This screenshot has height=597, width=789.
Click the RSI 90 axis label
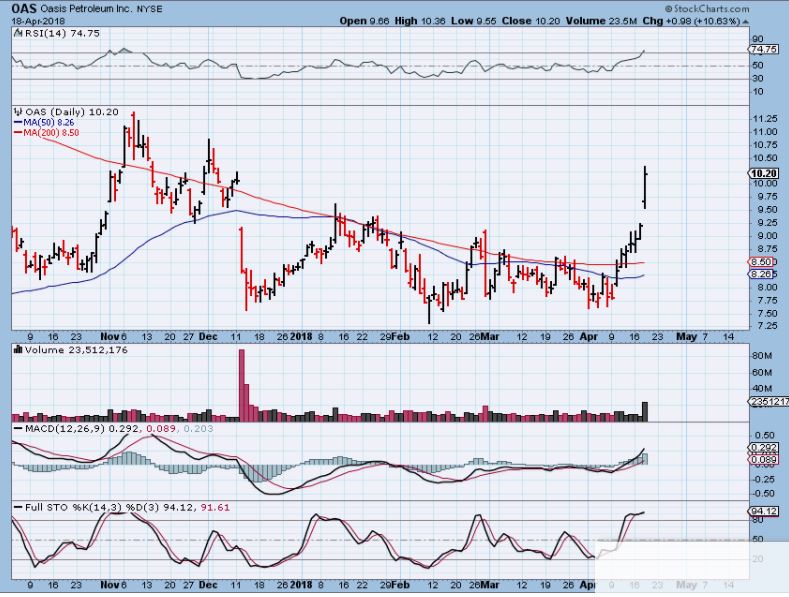(x=758, y=39)
